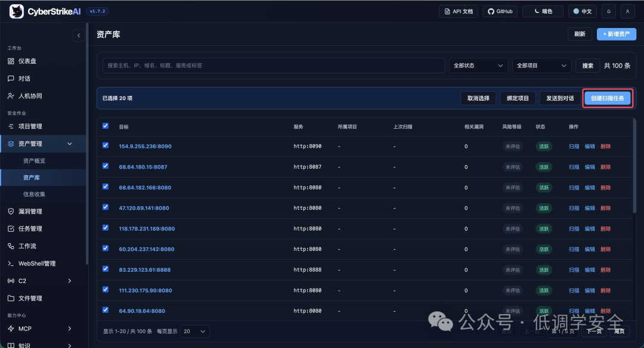The width and height of the screenshot is (644, 348).
Task: Click the CyberStrikeAI cat logo
Action: [x=17, y=11]
